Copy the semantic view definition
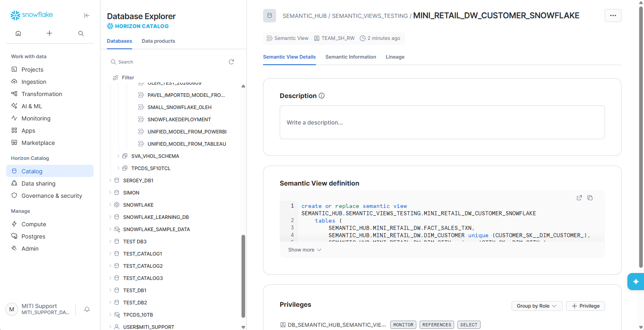Image resolution: width=644 pixels, height=330 pixels. [590, 198]
